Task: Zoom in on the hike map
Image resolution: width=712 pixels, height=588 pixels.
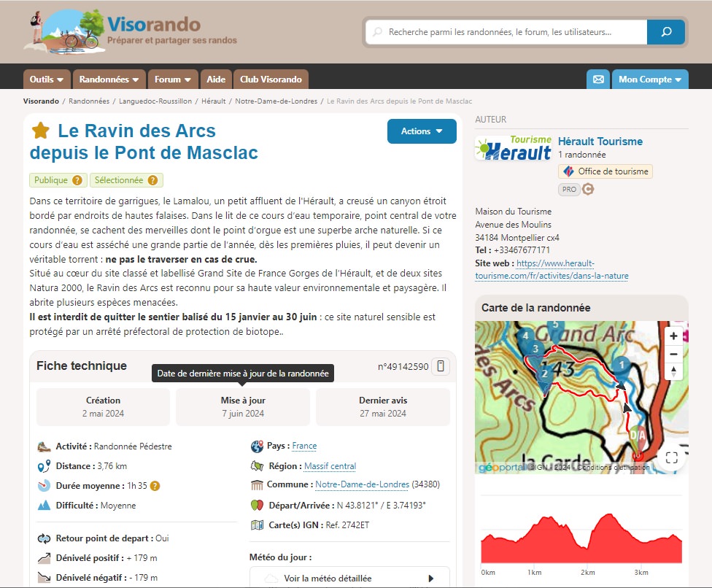Action: pyautogui.click(x=673, y=336)
